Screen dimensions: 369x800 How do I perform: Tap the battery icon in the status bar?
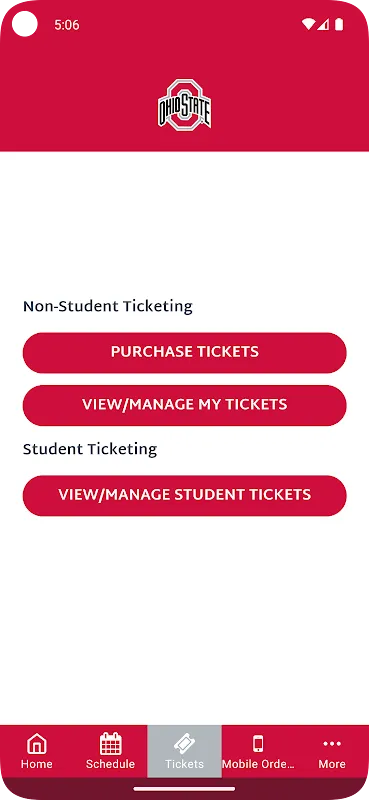click(339, 24)
